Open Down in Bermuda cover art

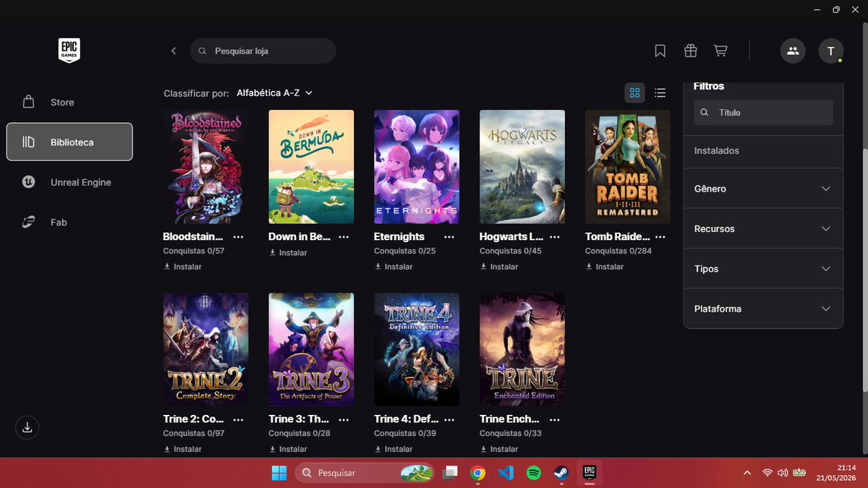pyautogui.click(x=311, y=167)
